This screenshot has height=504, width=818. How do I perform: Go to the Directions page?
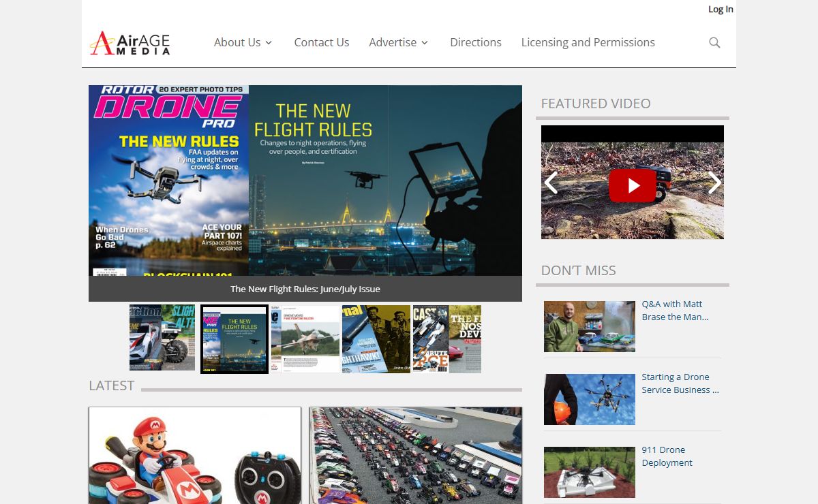(476, 42)
